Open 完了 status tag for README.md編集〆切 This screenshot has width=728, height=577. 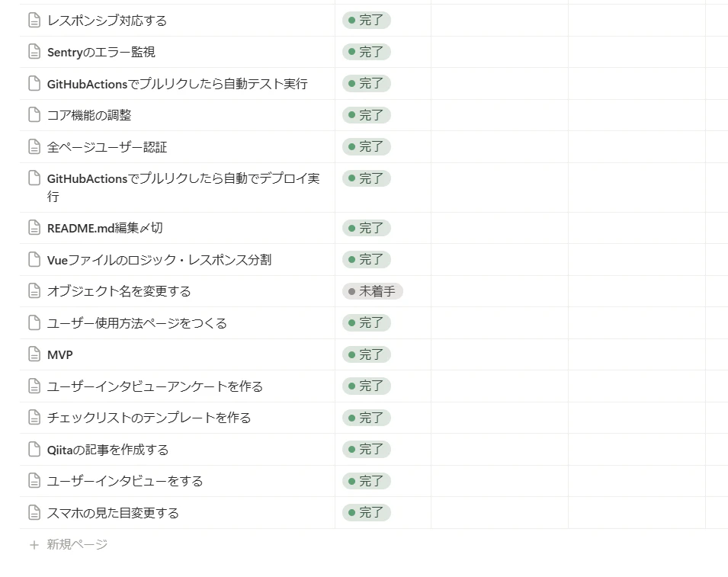(367, 228)
